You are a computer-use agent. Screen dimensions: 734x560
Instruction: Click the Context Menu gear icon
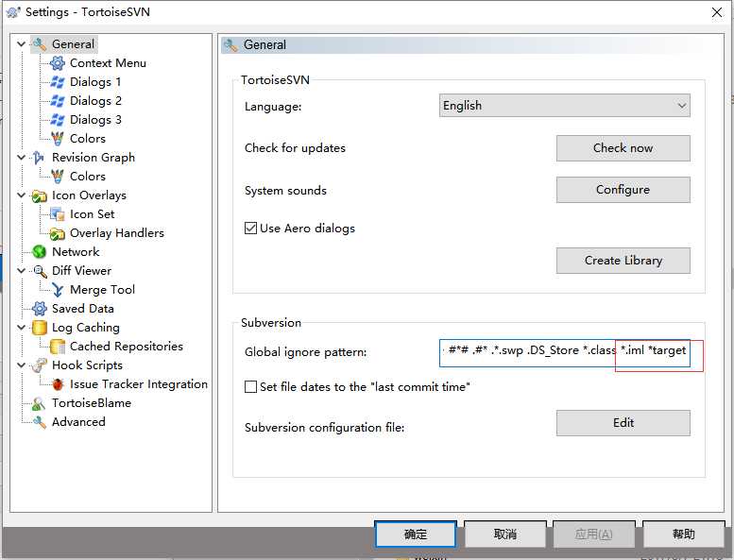pyautogui.click(x=58, y=63)
